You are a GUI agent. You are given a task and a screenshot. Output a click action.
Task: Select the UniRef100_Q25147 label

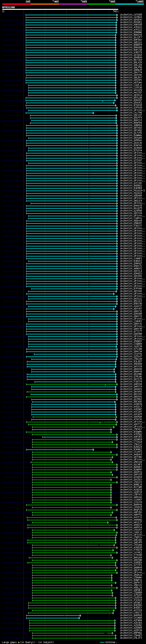(131, 357)
